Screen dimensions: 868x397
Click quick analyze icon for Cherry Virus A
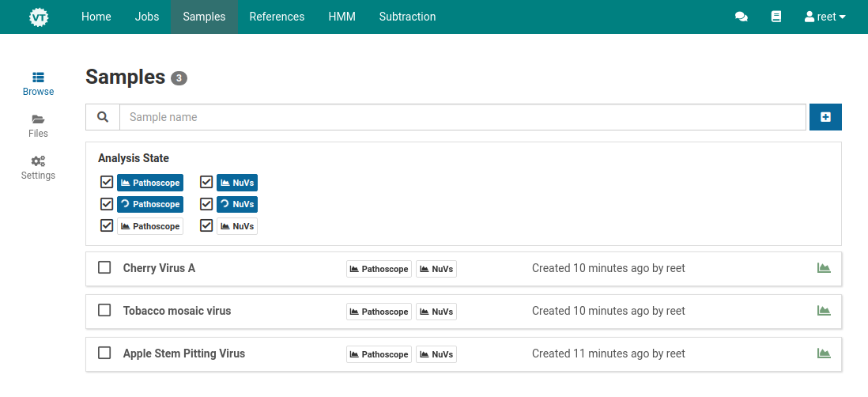pyautogui.click(x=824, y=268)
